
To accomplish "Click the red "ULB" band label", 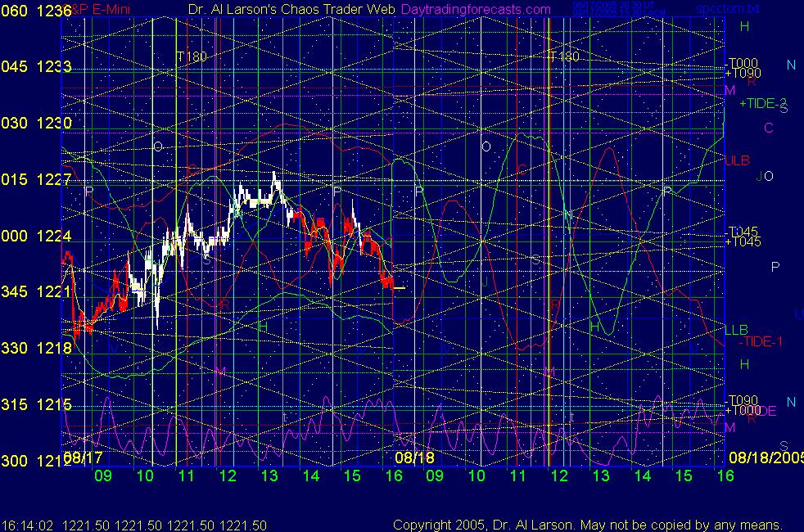I will point(738,160).
